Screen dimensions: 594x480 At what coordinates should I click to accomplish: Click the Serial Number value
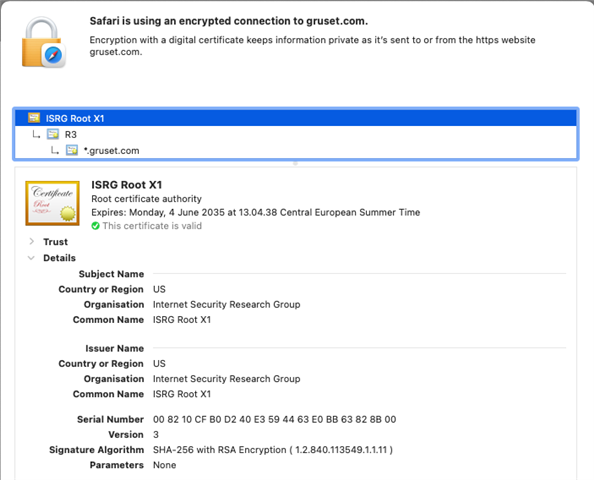[x=274, y=419]
